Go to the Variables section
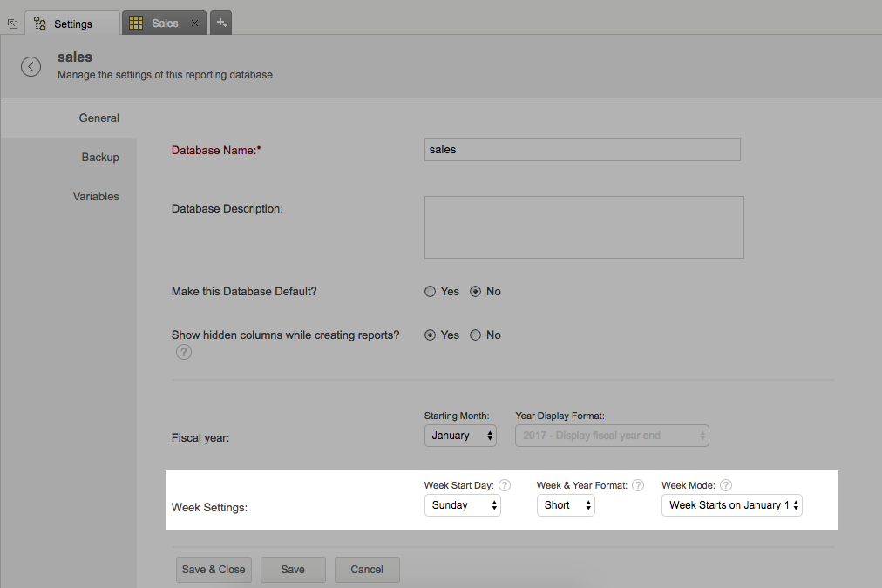 click(x=96, y=197)
